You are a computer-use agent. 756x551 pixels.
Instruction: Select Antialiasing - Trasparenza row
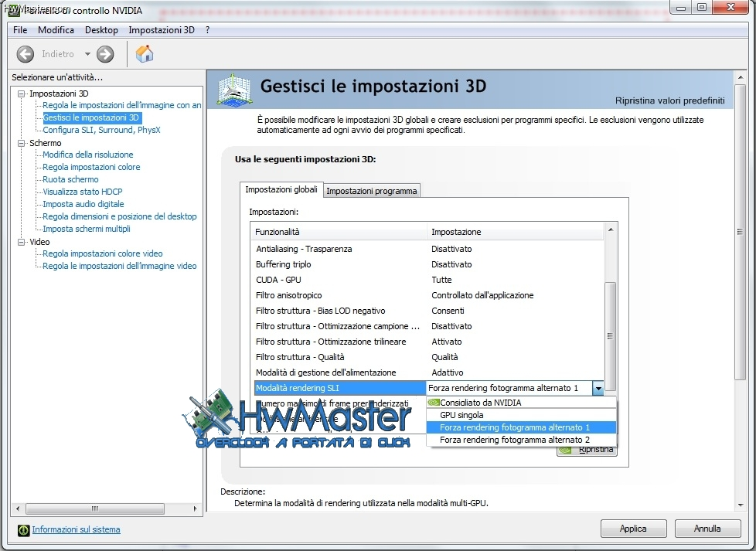click(428, 250)
